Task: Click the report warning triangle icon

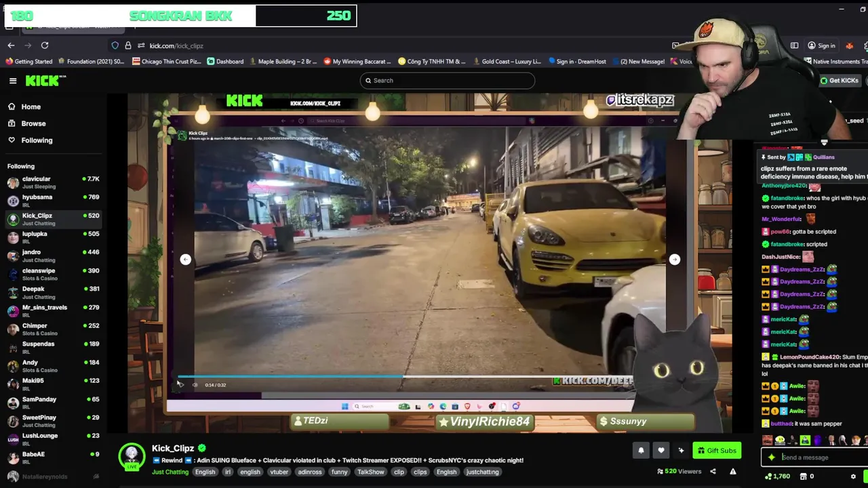Action: [733, 472]
